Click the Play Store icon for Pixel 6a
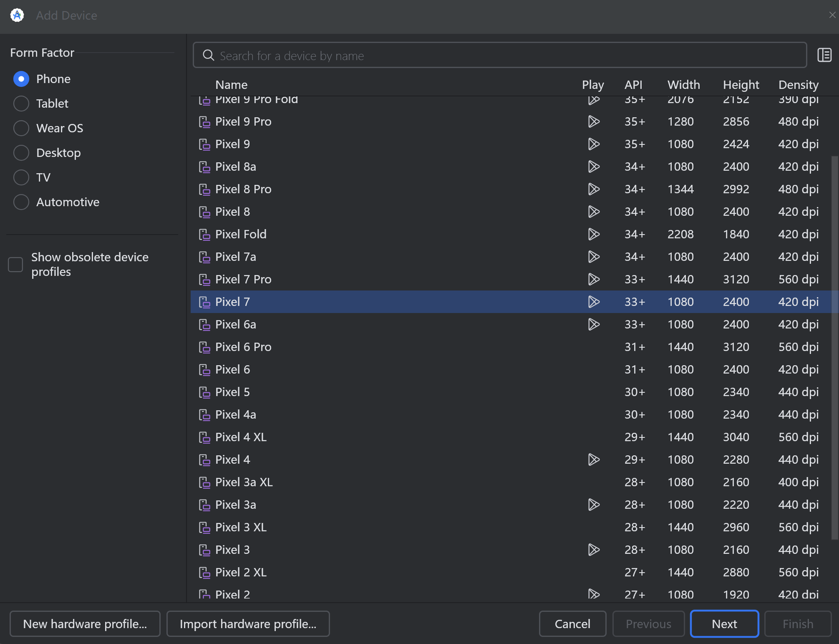This screenshot has width=839, height=644. pos(594,324)
